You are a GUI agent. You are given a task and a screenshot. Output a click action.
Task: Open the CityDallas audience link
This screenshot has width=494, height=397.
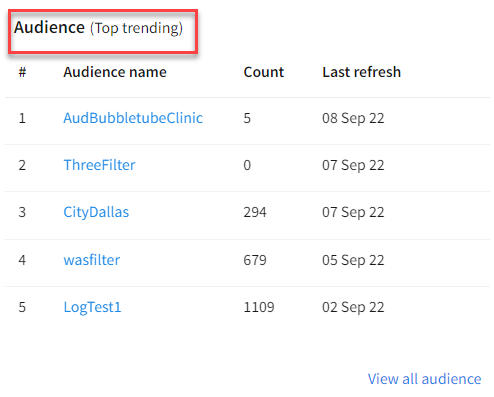[x=96, y=212]
